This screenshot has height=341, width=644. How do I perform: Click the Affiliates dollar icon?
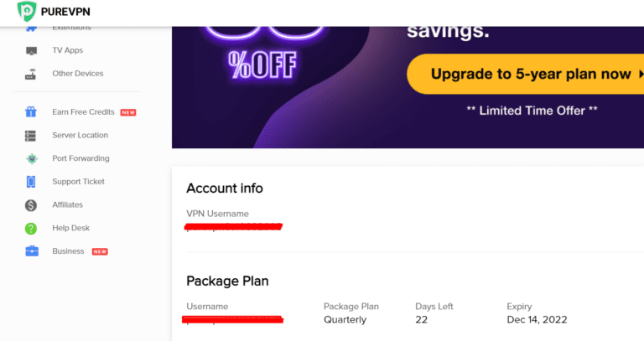(x=31, y=205)
